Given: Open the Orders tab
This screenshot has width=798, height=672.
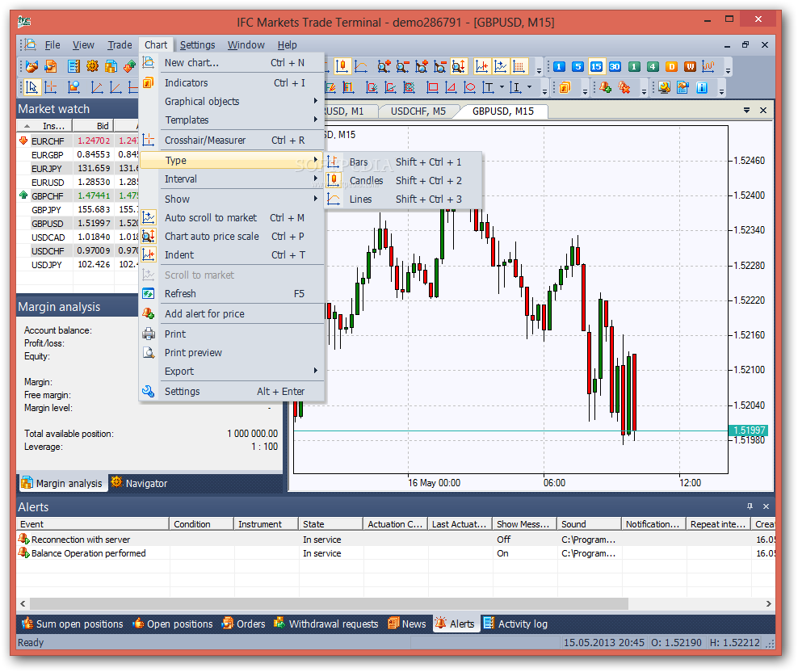Looking at the screenshot, I should pyautogui.click(x=244, y=624).
